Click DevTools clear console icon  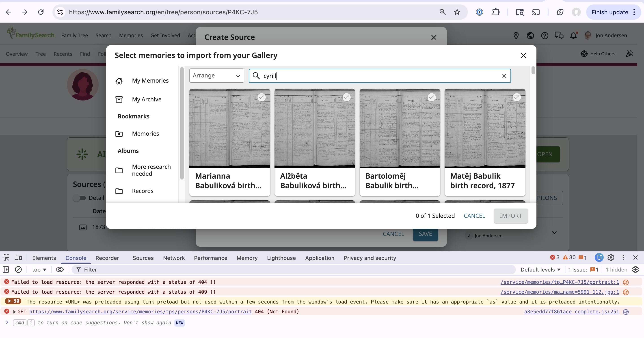[18, 270]
